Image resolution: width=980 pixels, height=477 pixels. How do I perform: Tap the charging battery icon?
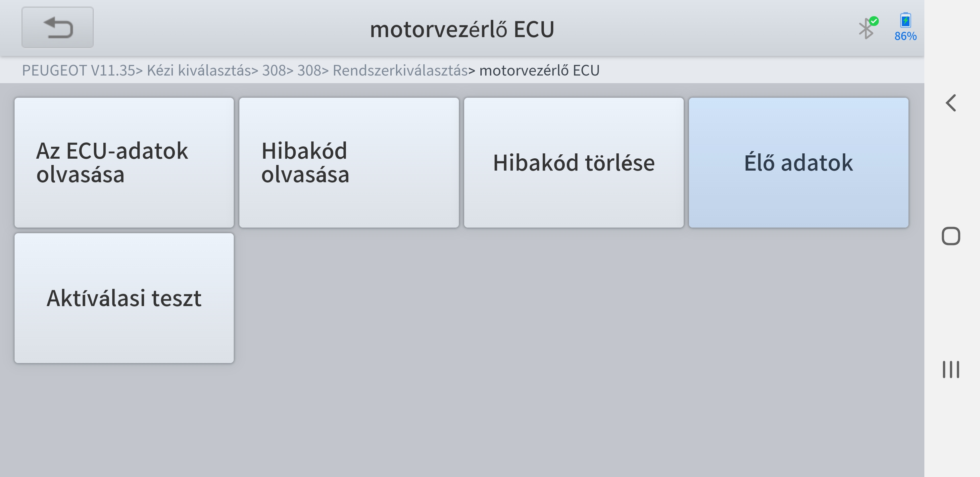click(906, 20)
